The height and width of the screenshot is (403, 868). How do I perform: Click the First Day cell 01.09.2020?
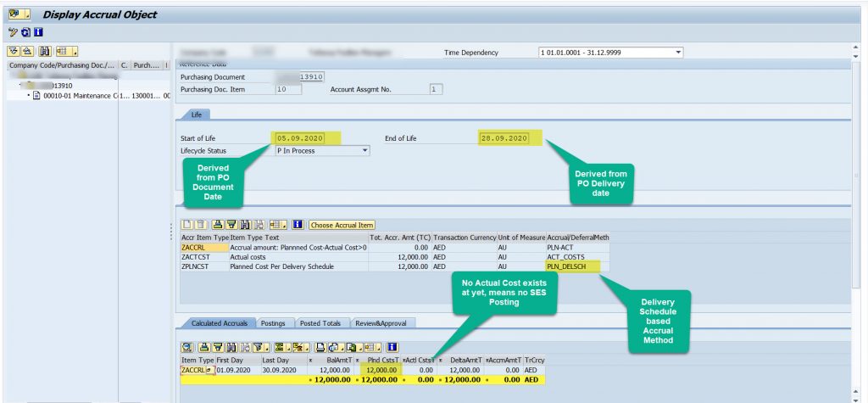point(237,370)
